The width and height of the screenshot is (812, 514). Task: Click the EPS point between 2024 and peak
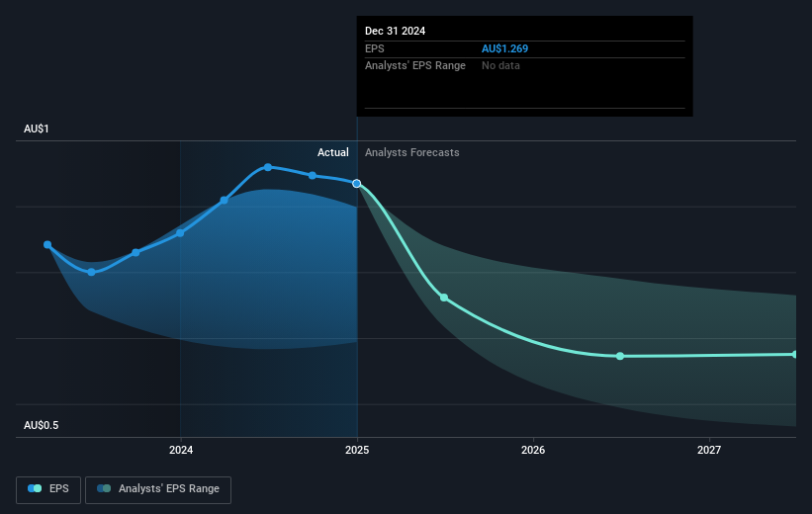coord(224,201)
